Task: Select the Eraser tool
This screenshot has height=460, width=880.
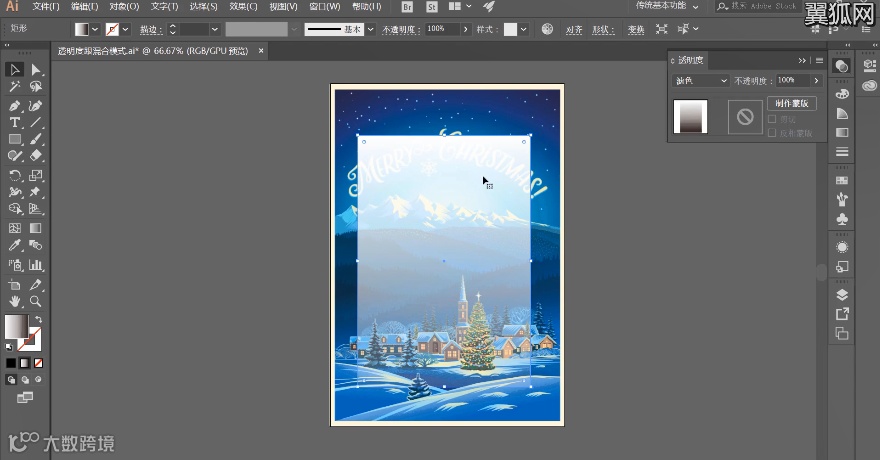Action: tap(35, 155)
